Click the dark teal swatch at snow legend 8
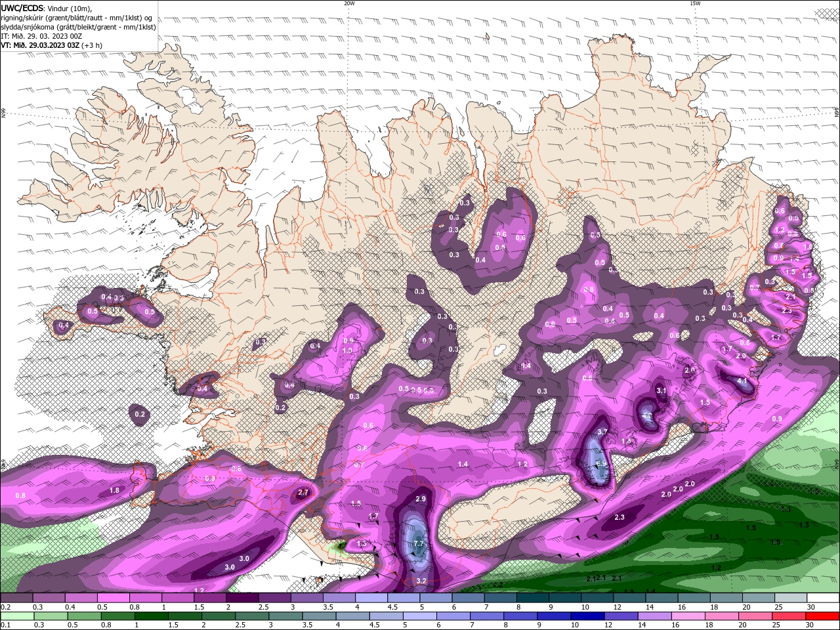 (x=534, y=598)
